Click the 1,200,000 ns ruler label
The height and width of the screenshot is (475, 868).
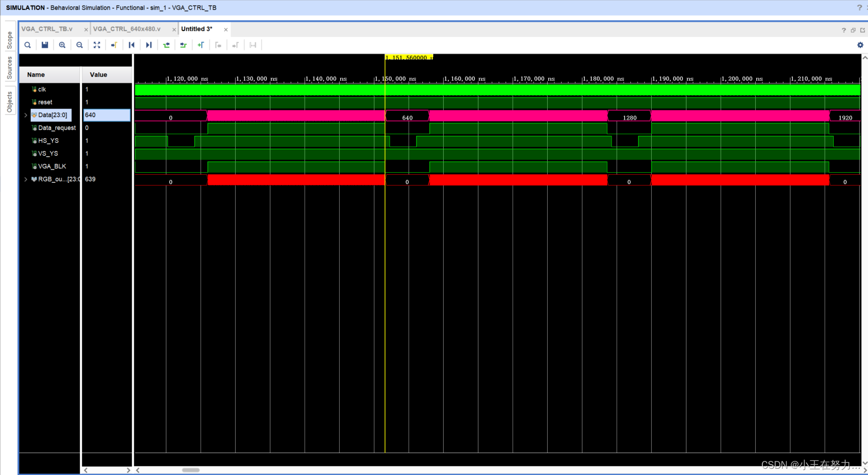point(742,79)
